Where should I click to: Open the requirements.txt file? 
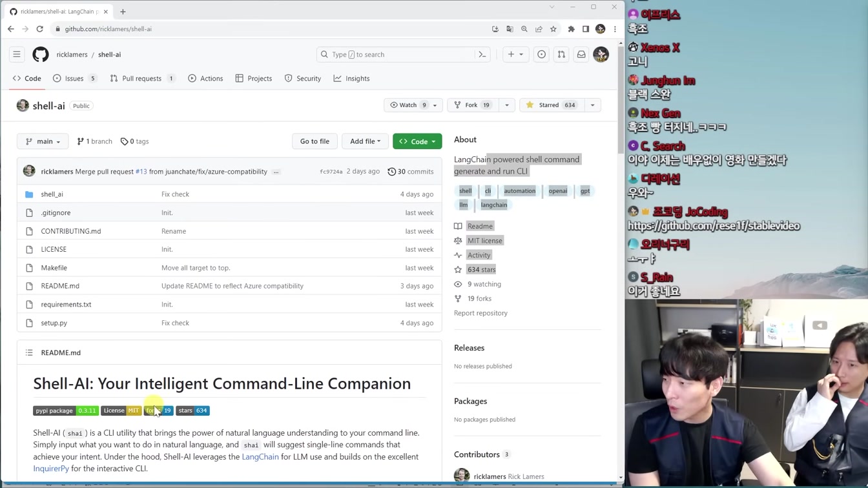pos(66,304)
